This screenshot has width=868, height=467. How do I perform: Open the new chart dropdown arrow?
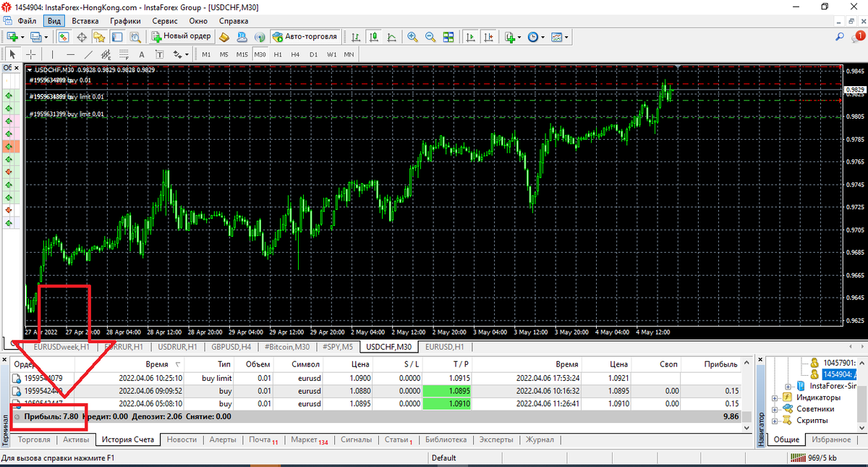pyautogui.click(x=23, y=37)
